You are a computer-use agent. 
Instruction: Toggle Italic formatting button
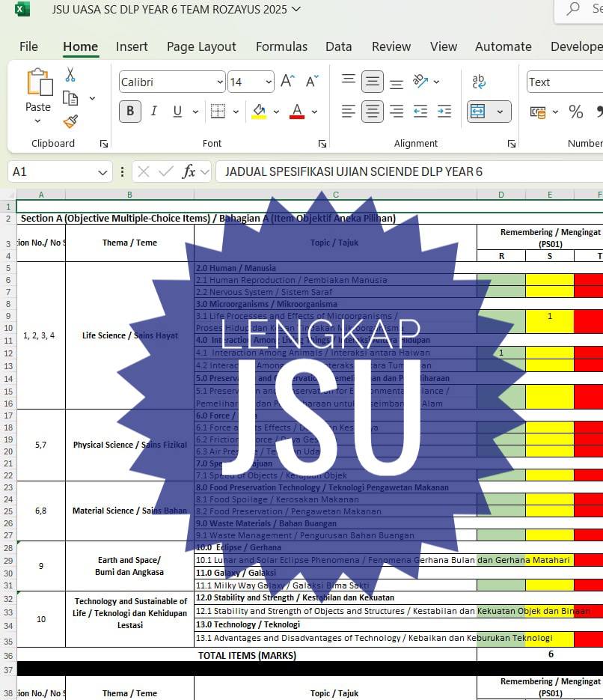154,111
